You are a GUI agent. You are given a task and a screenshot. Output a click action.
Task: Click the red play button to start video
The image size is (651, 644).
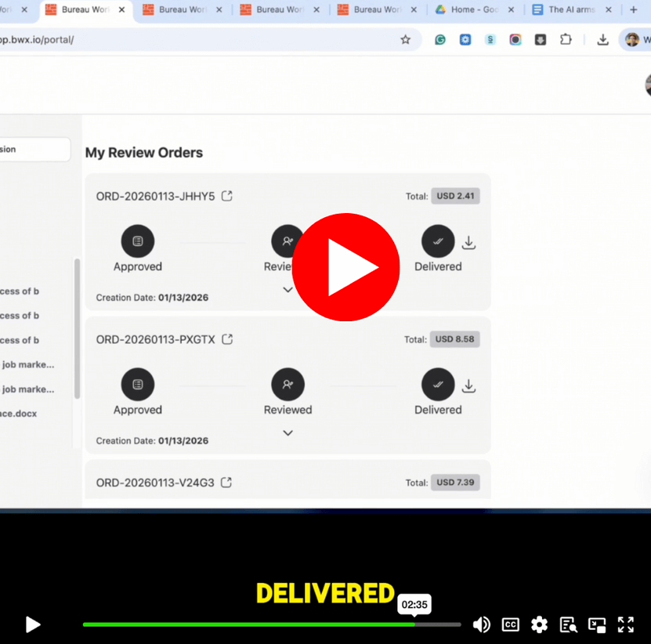[x=345, y=267]
